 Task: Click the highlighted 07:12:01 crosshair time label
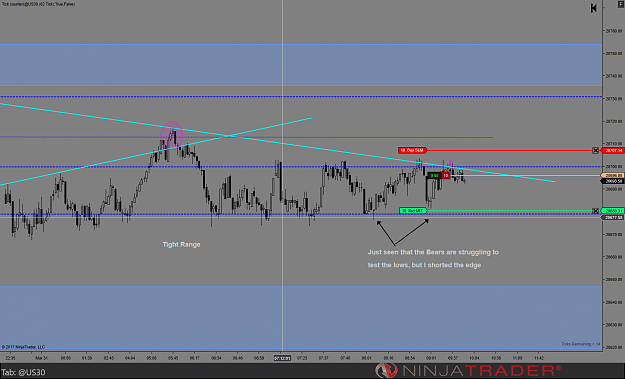tap(282, 358)
